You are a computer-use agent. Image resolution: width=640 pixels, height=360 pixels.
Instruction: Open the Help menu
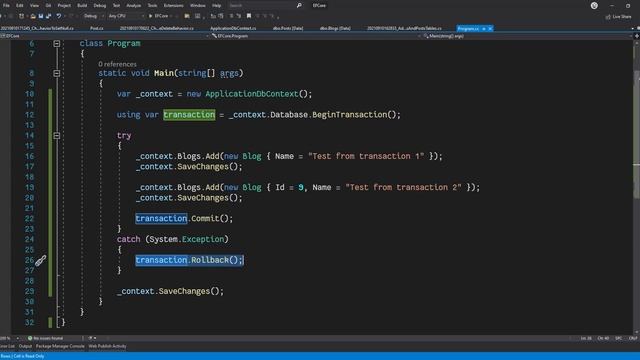[217, 6]
